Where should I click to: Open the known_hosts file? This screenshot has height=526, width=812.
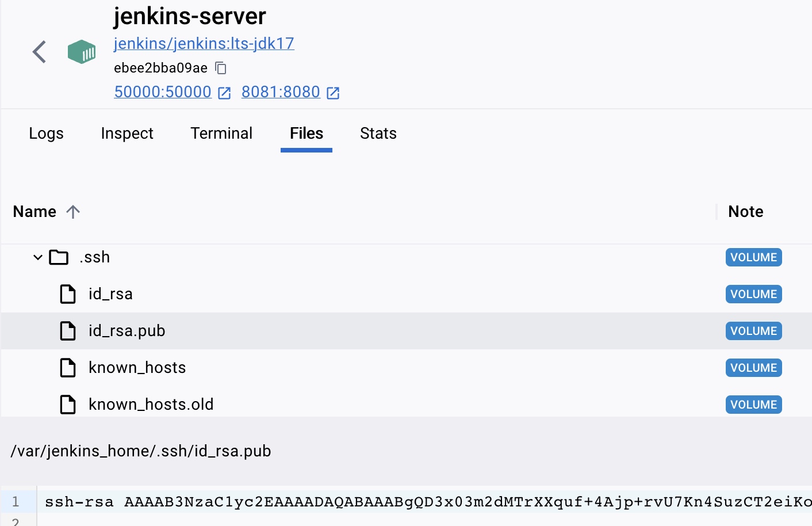coord(137,368)
